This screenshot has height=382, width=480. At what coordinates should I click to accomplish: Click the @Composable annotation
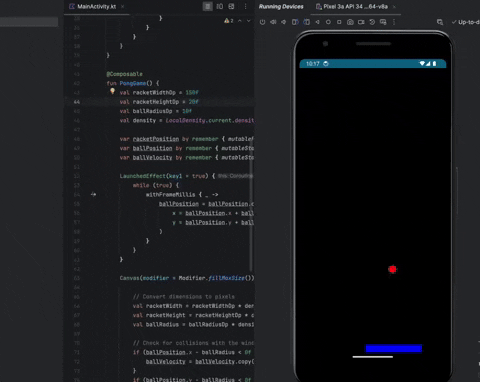pos(124,74)
